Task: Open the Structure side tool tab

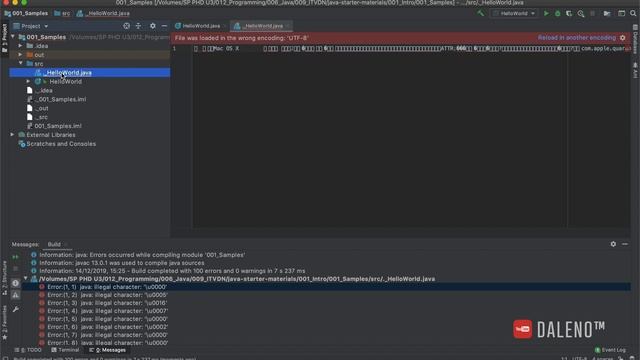Action: pyautogui.click(x=4, y=278)
